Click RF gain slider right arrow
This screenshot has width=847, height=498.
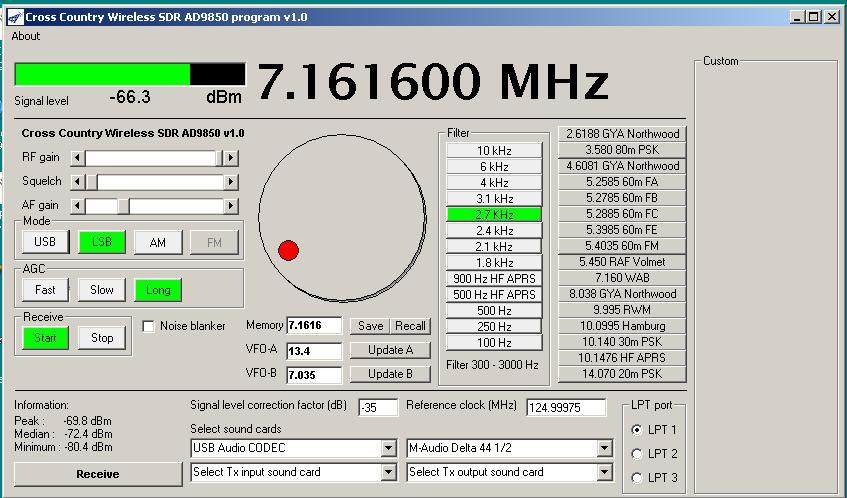tap(231, 158)
